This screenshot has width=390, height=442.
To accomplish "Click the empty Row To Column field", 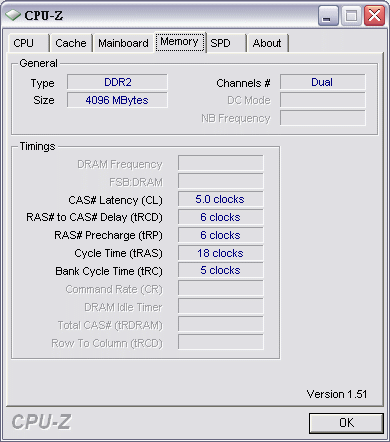I will [221, 342].
